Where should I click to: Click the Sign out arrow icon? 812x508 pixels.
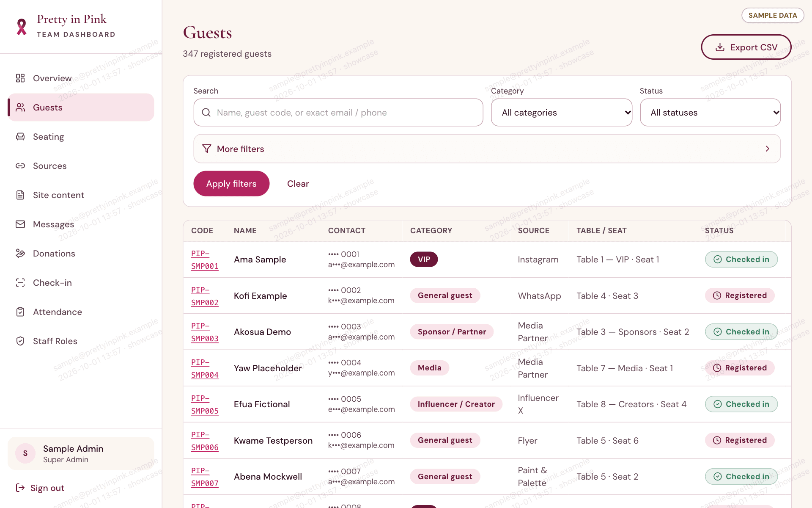click(20, 488)
